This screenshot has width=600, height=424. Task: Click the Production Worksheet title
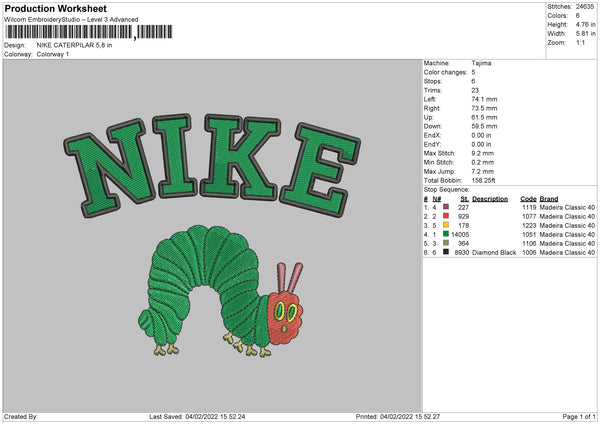pyautogui.click(x=55, y=8)
